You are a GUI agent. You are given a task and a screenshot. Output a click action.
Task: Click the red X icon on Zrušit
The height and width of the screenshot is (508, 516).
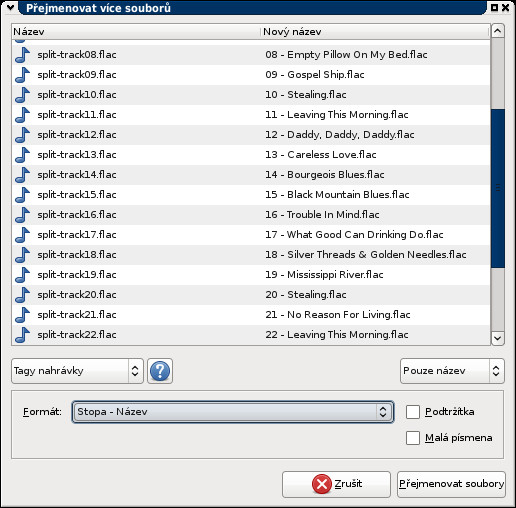tap(322, 484)
